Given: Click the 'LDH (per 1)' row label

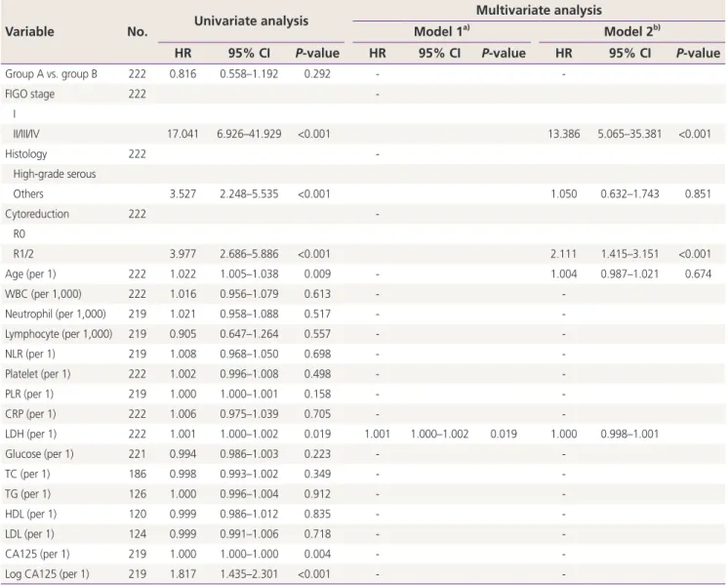Looking at the screenshot, I should pos(30,434).
